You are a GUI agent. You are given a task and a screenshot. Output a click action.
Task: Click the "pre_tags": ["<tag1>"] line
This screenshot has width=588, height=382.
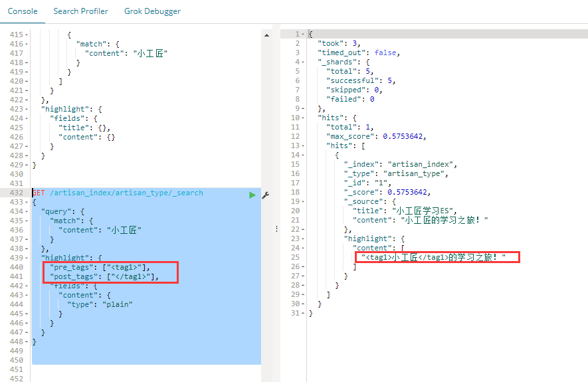[x=100, y=267]
